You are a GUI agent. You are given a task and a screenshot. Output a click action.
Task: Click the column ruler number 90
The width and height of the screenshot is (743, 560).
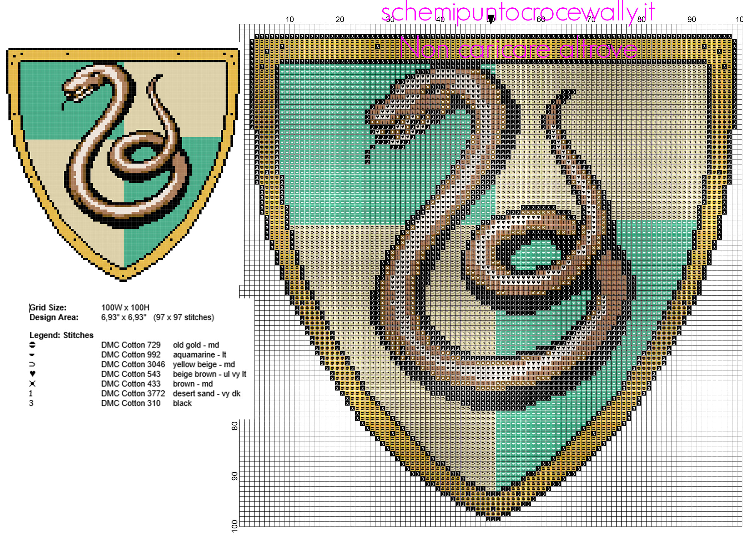692,20
